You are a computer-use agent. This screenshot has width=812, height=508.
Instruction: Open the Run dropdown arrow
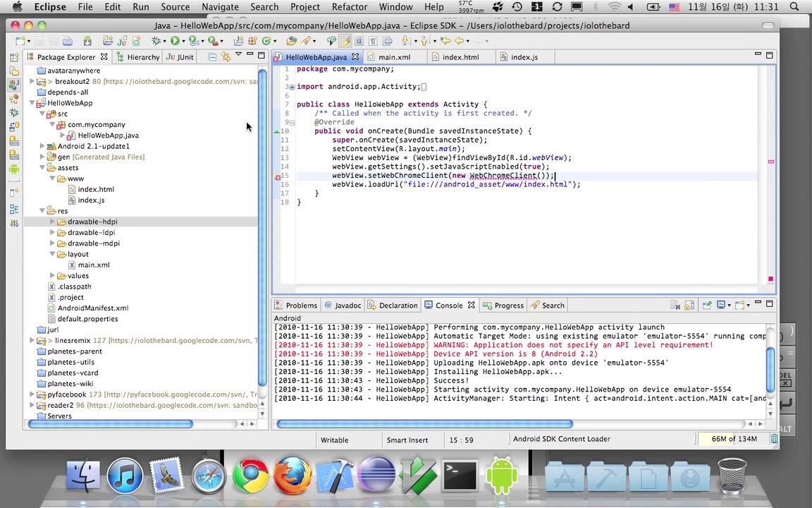coord(183,41)
